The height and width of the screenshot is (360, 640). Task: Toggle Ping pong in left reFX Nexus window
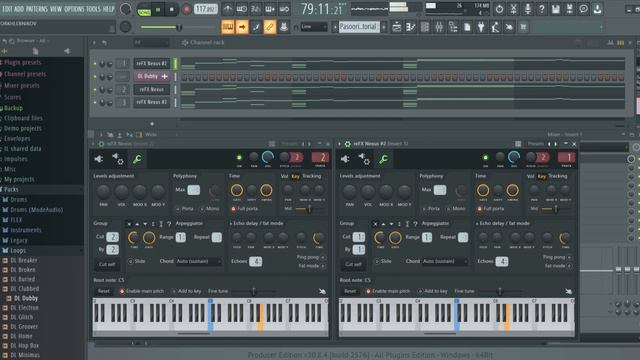[311, 257]
